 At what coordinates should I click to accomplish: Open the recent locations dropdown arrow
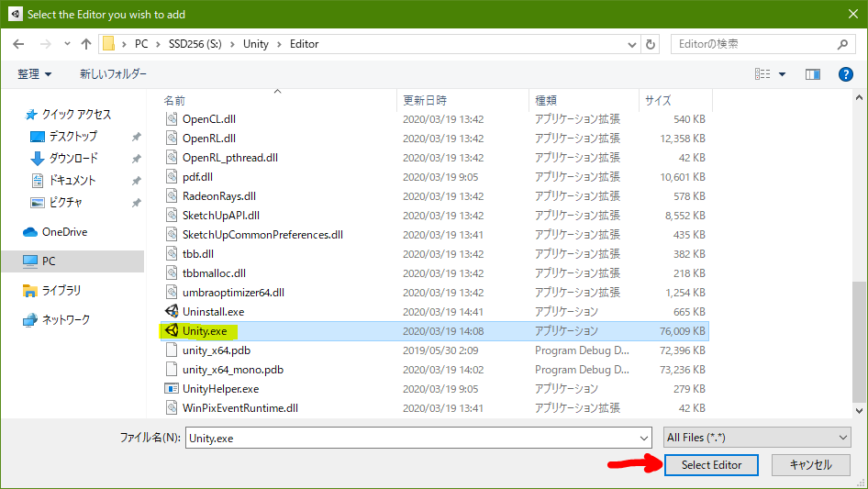point(67,44)
